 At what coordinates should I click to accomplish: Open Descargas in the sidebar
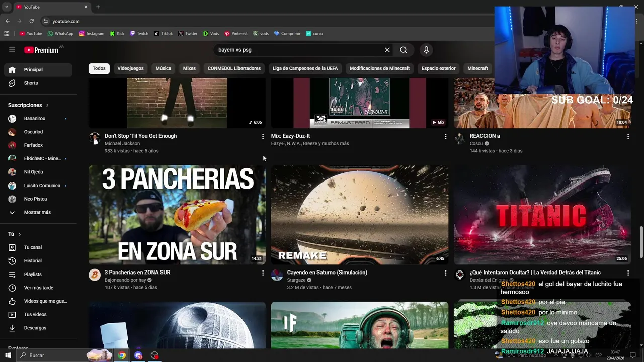(x=38, y=328)
